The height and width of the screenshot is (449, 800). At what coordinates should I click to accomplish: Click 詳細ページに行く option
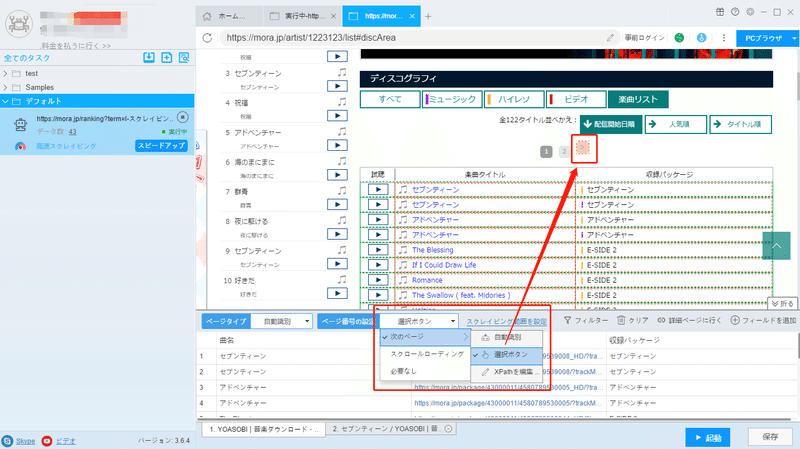click(x=689, y=320)
